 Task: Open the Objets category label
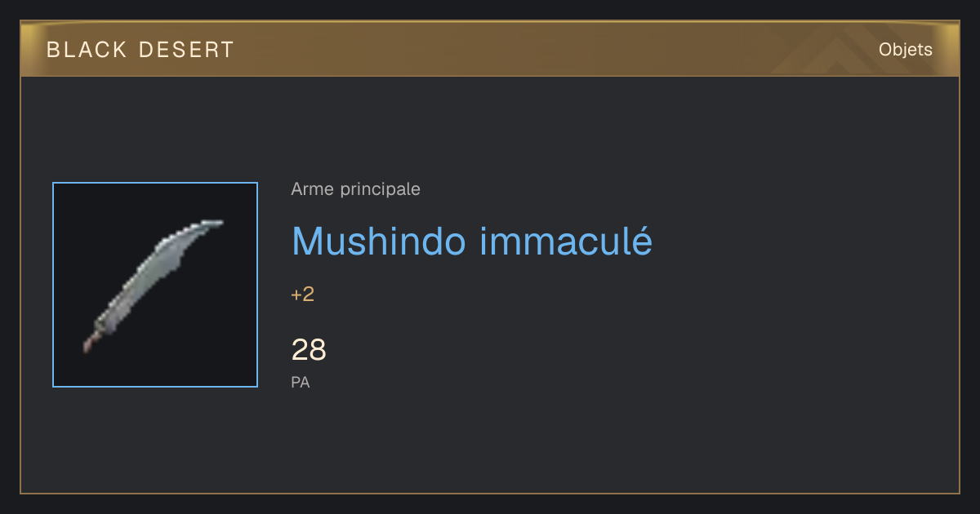click(x=905, y=50)
